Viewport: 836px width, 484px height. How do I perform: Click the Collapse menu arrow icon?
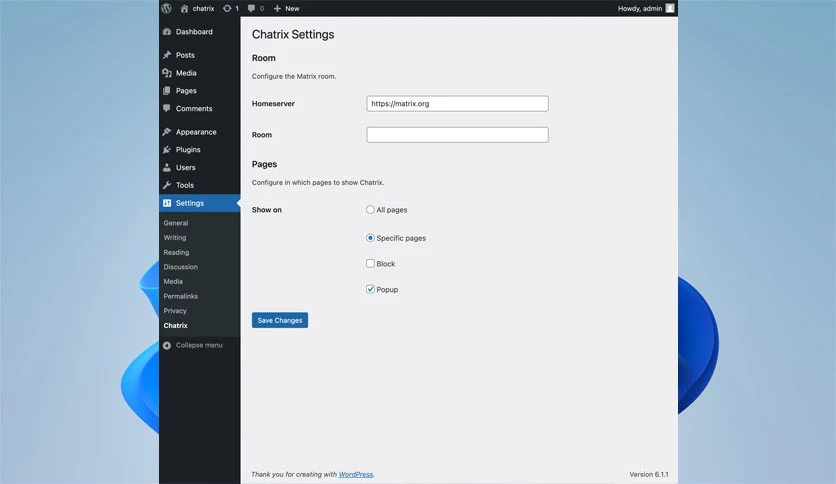[x=167, y=345]
